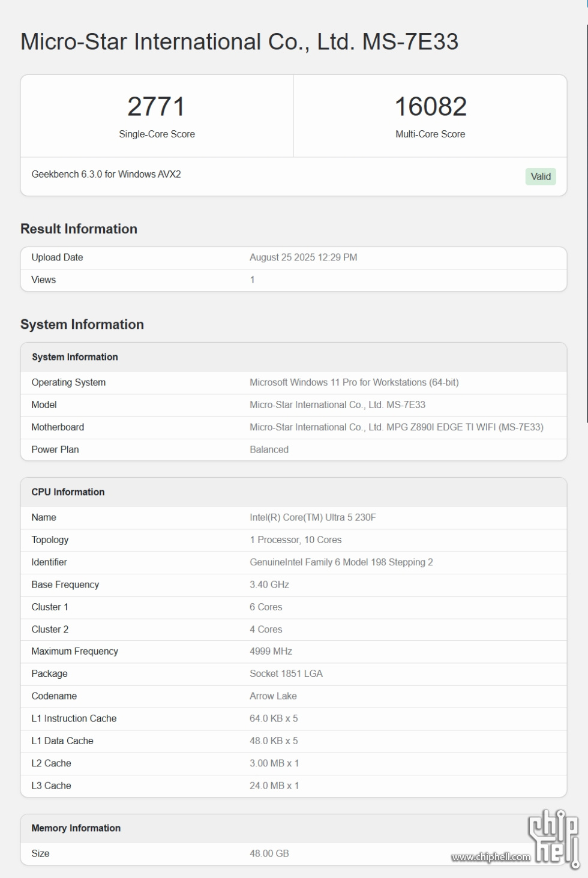Viewport: 588px width, 878px height.
Task: Click the 'Model' row label
Action: [44, 405]
